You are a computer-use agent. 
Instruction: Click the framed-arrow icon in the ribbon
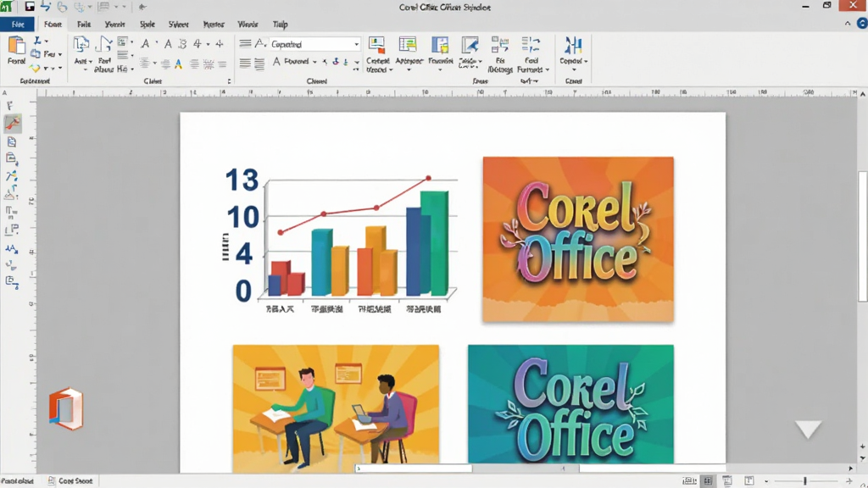[x=470, y=46]
